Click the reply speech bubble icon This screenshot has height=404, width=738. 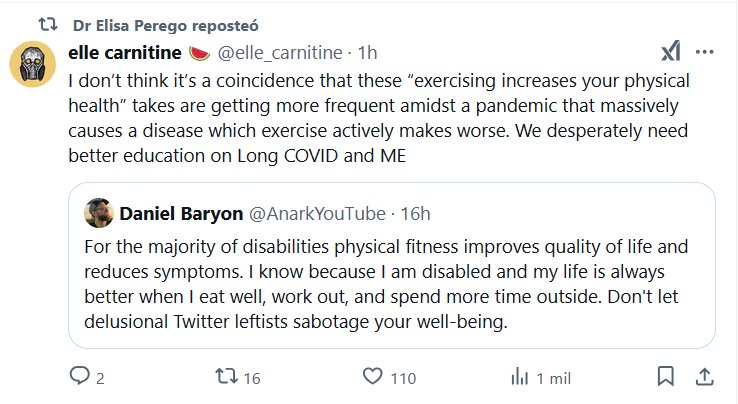click(79, 377)
